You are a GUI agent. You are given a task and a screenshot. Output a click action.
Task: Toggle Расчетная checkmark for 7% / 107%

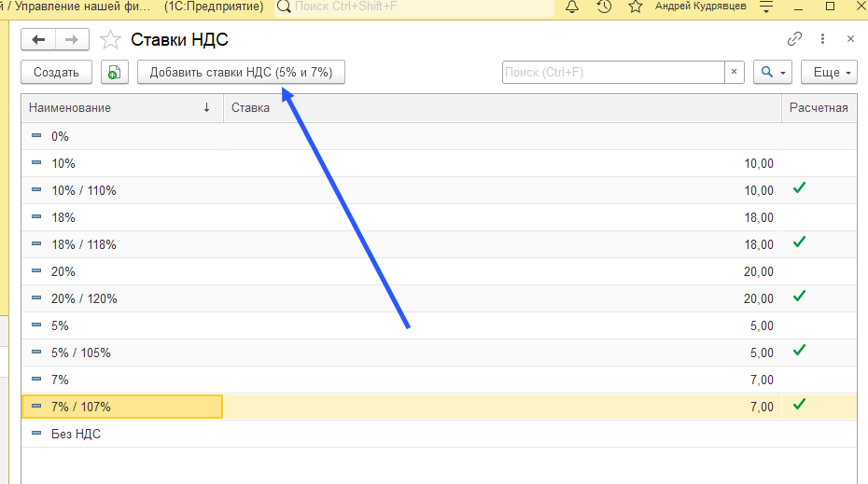tap(799, 405)
